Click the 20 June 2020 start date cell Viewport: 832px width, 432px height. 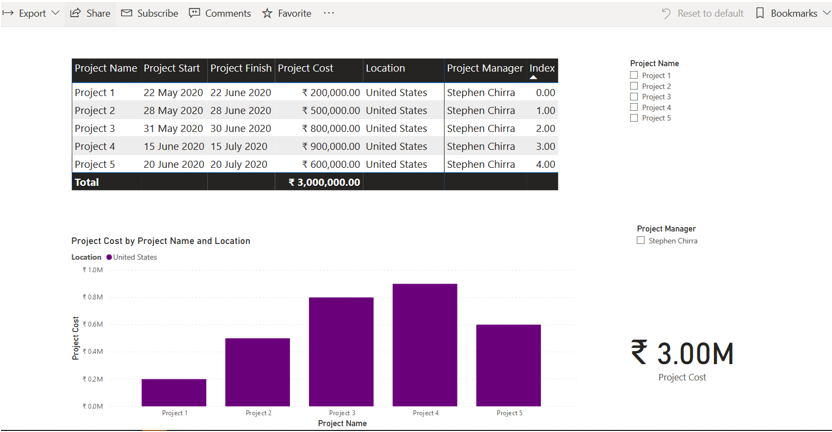click(174, 165)
